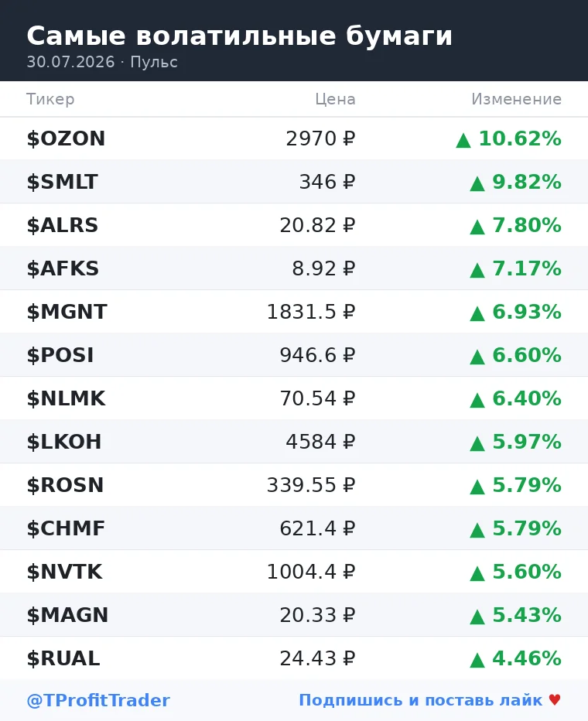
Task: Click the up arrow next to 7.80%
Action: (477, 227)
